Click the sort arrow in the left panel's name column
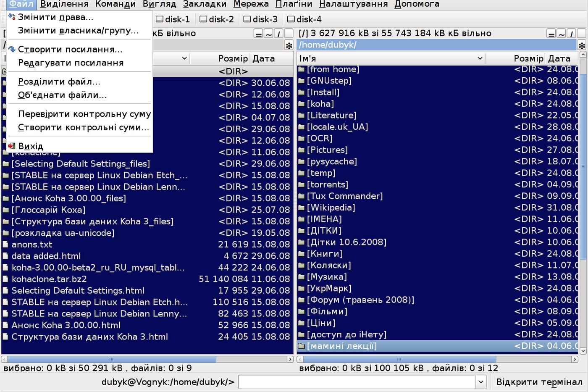The image size is (588, 392). point(184,58)
